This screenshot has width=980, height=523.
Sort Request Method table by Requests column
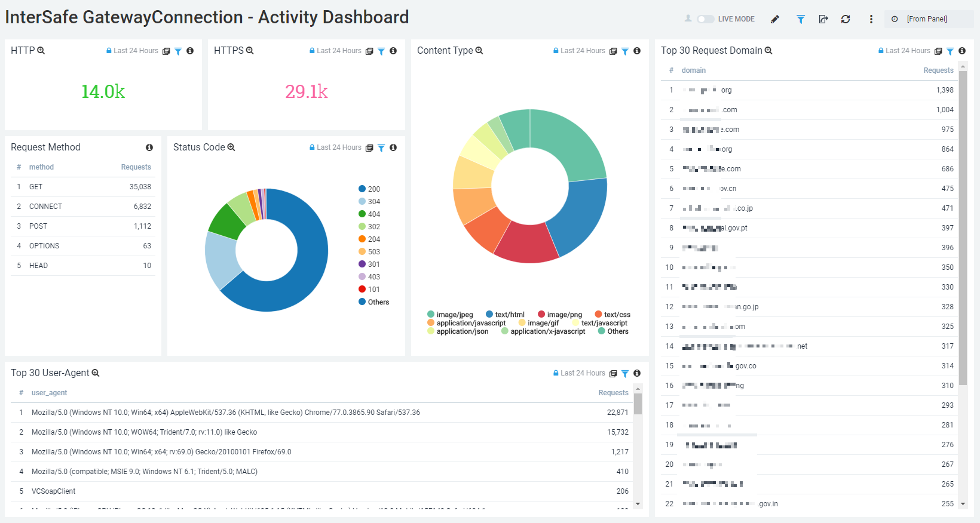click(136, 167)
